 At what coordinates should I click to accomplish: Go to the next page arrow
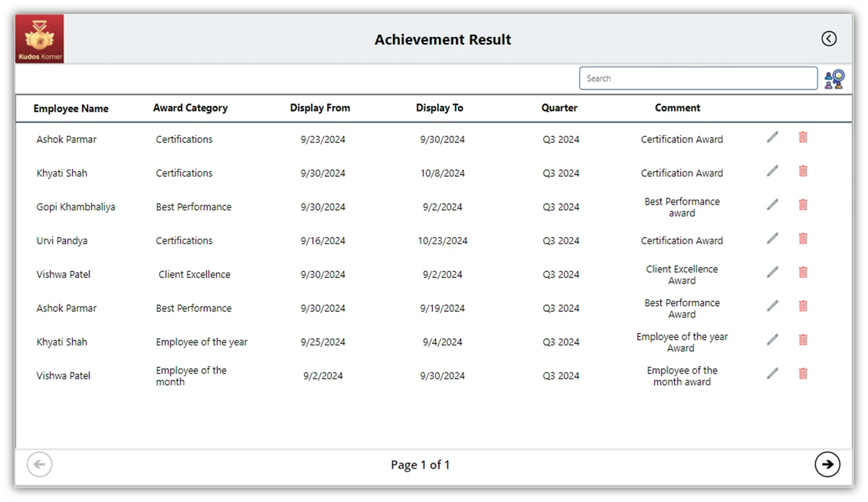click(x=827, y=465)
